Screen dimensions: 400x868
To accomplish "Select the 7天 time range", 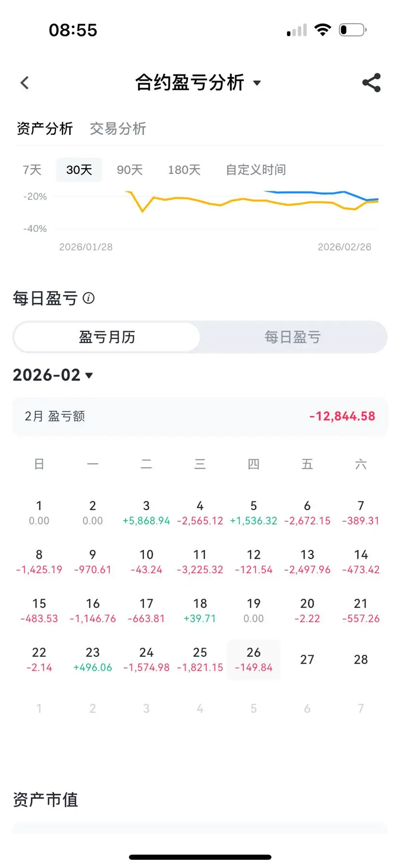I will tap(32, 170).
